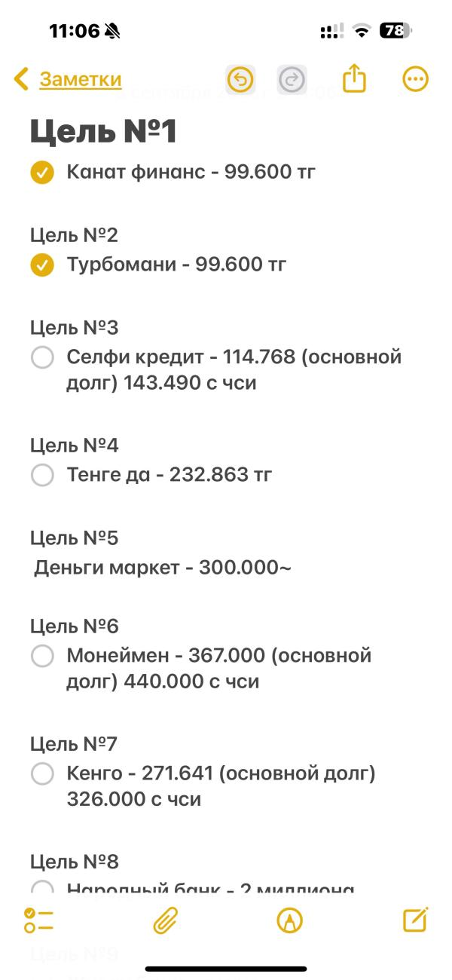Check the Монеймен checklist circle
The image size is (452, 980).
(42, 656)
